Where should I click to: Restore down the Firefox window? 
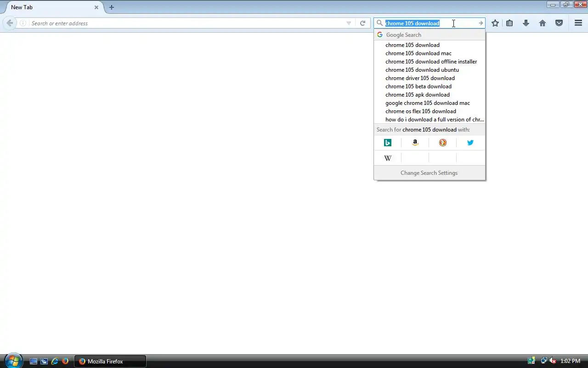pos(566,5)
